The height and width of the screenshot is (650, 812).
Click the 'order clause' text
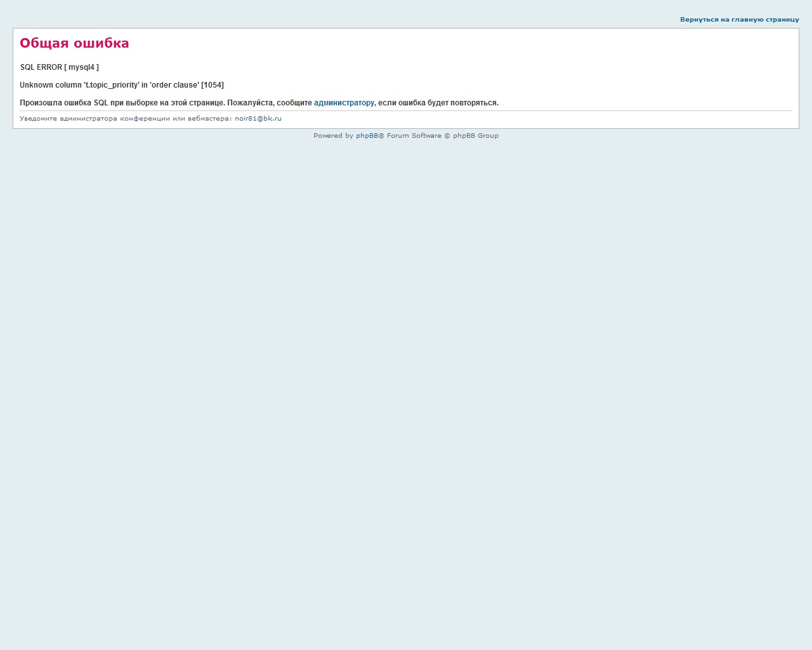click(174, 85)
